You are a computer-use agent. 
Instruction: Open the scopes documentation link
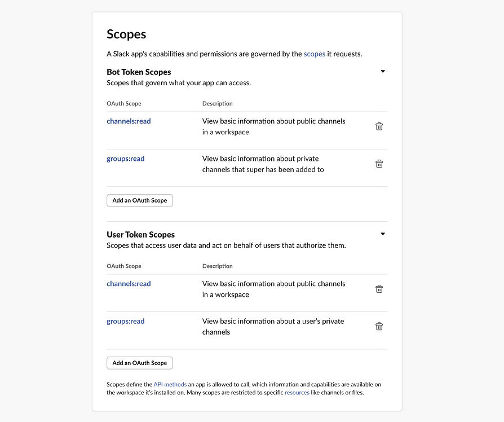[314, 54]
